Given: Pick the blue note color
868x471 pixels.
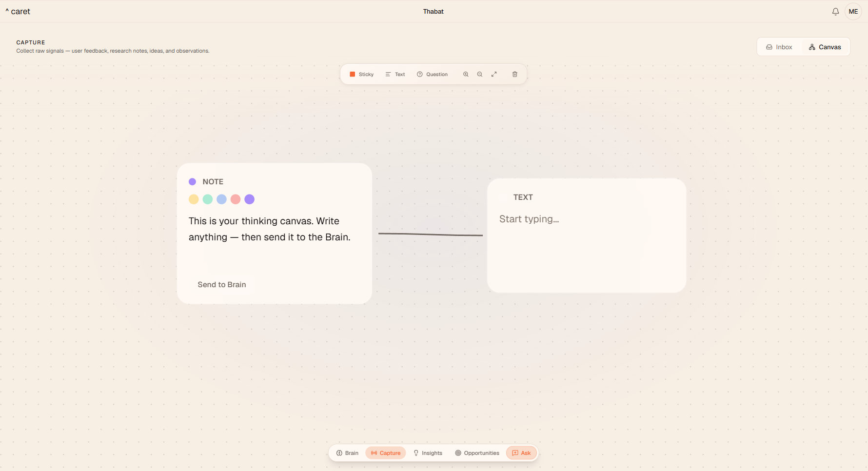Looking at the screenshot, I should pyautogui.click(x=221, y=199).
